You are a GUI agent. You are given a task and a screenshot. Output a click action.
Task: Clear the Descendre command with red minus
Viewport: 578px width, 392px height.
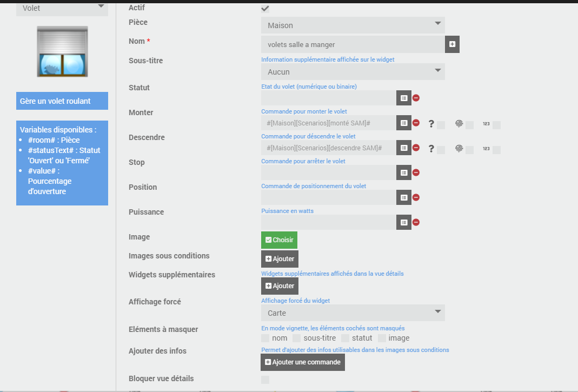[416, 148]
